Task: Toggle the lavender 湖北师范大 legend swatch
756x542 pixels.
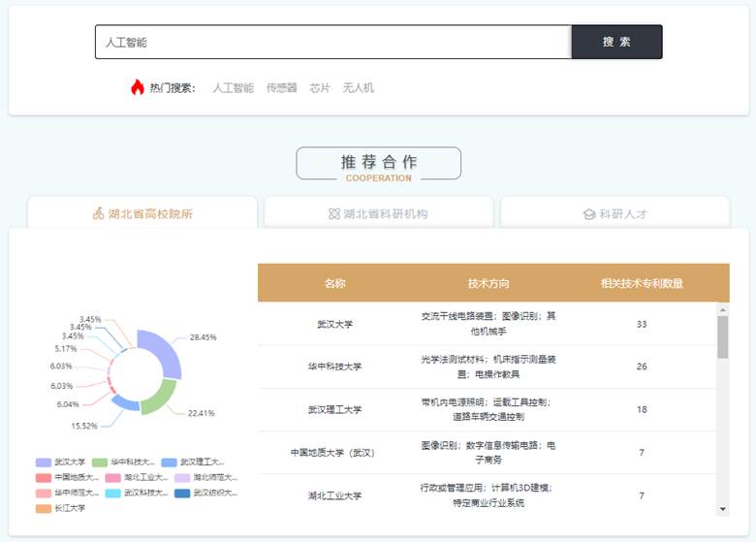Action: point(182,478)
